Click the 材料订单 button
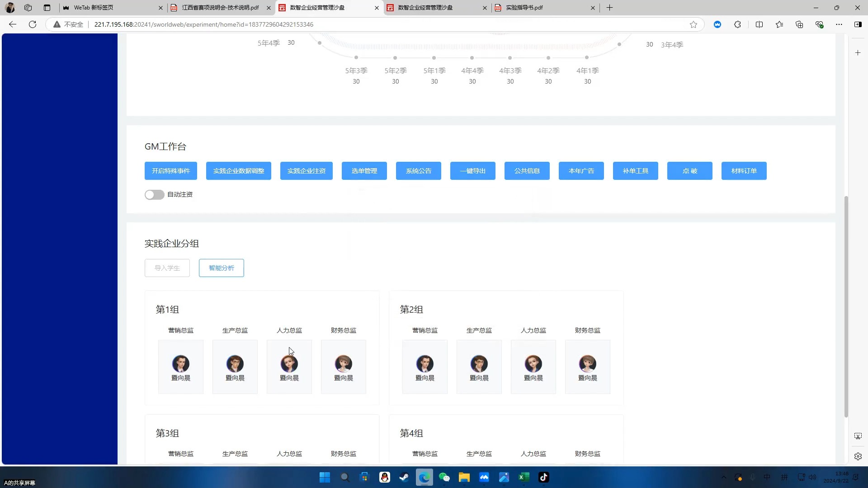 pos(744,171)
